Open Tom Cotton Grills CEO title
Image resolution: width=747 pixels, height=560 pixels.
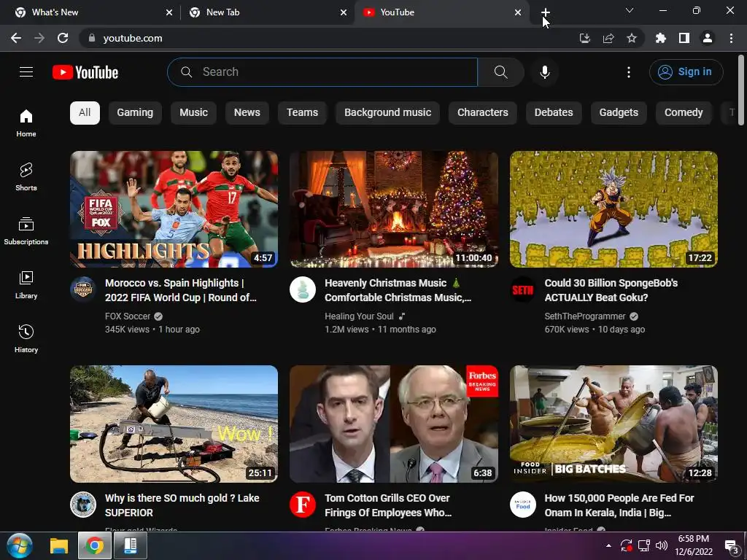[388, 505]
